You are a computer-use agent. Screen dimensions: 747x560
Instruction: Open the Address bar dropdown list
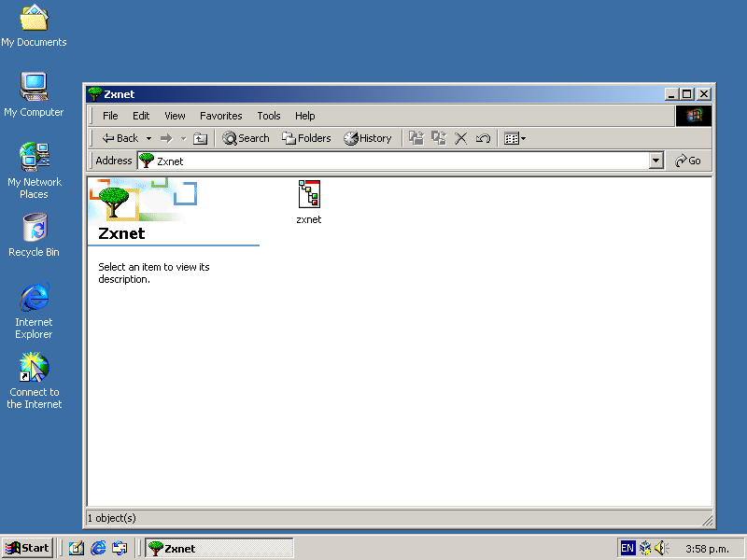[656, 161]
